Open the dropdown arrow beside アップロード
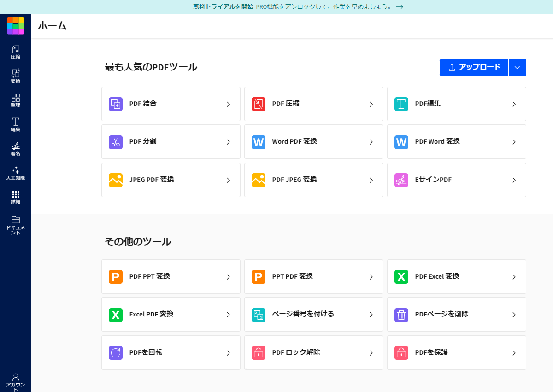 point(517,67)
